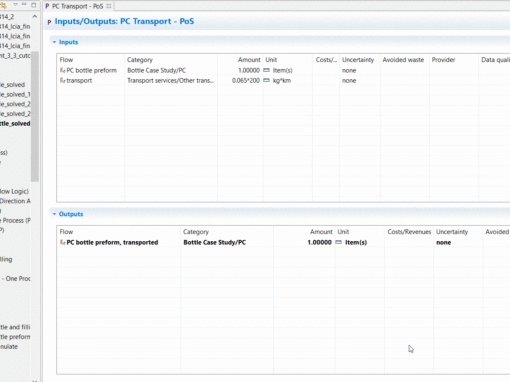This screenshot has height=382, width=510.
Task: Click the Amount header in Inputs table
Action: click(x=249, y=60)
